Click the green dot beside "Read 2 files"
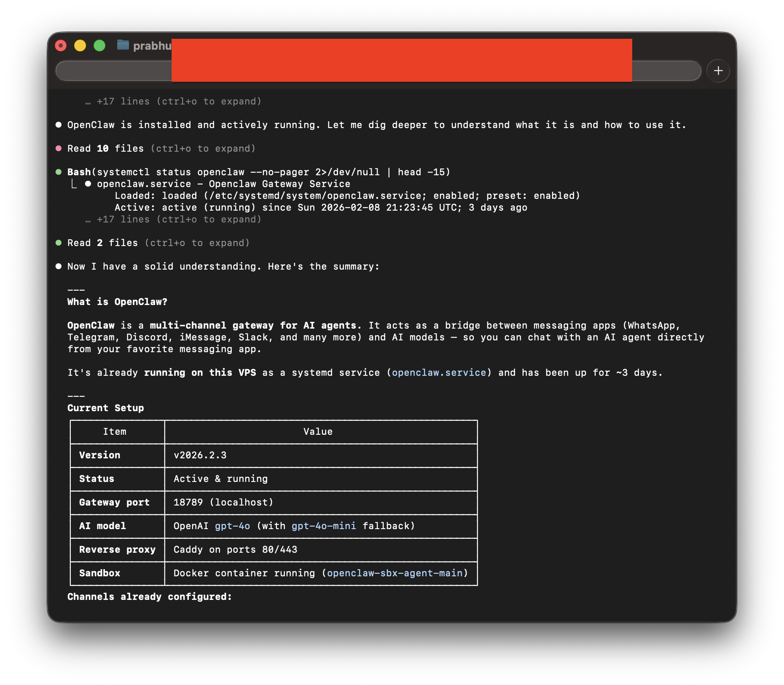Image resolution: width=784 pixels, height=685 pixels. (59, 242)
